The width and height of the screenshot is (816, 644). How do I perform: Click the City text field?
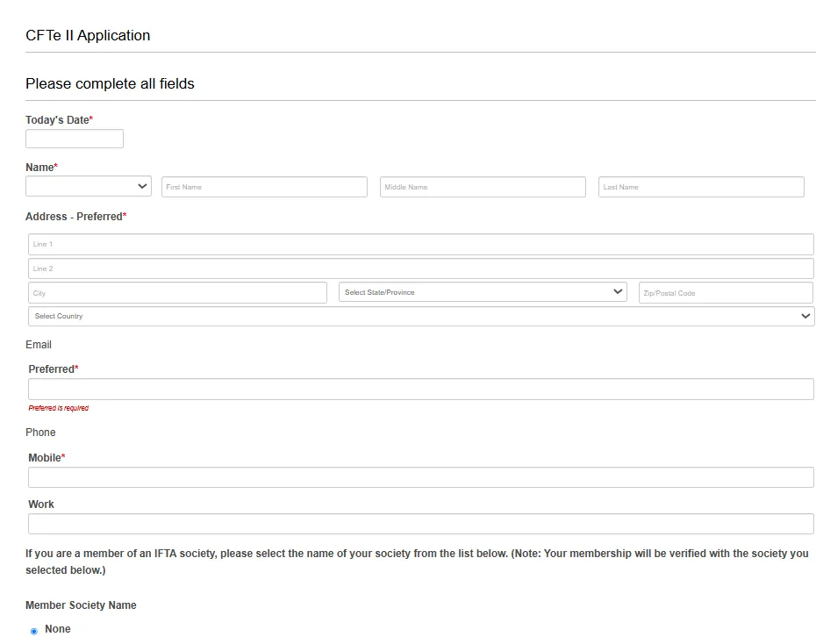click(177, 293)
